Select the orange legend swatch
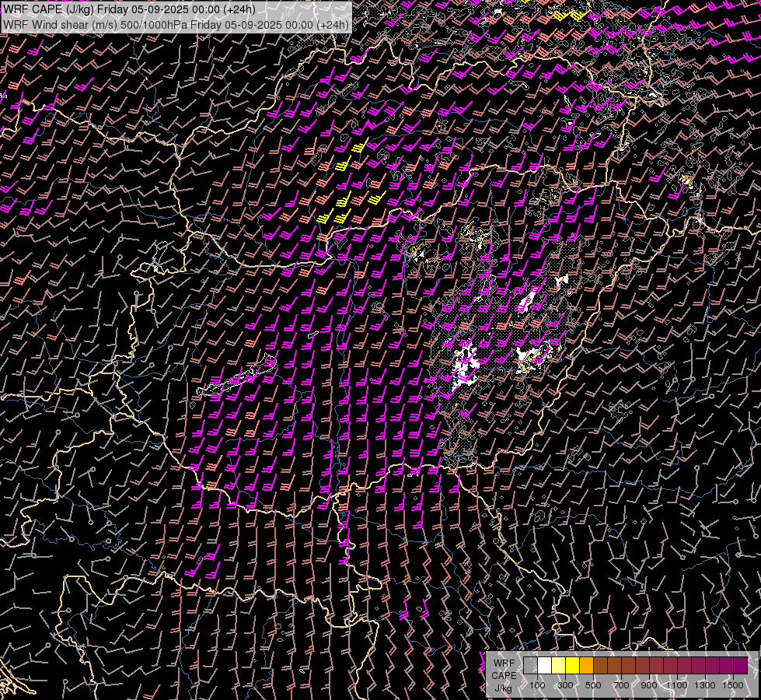Image resolution: width=761 pixels, height=700 pixels. click(586, 665)
